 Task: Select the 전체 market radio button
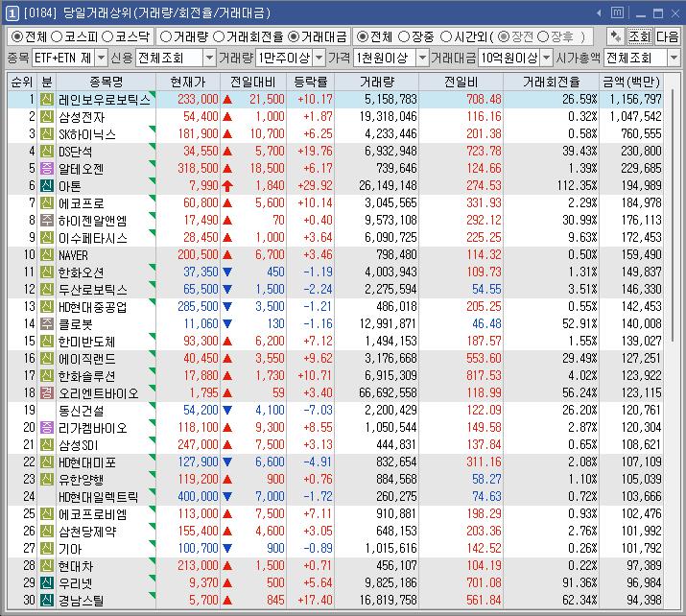17,36
